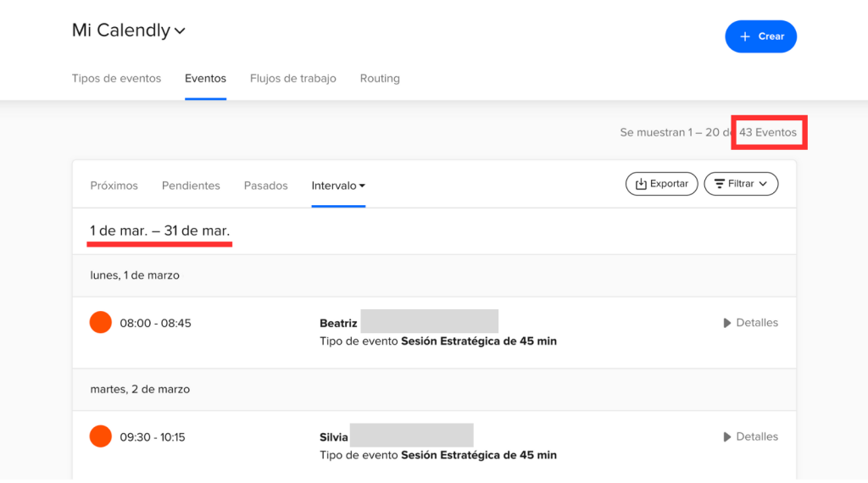
Task: Select the Eventos tab
Action: (205, 79)
